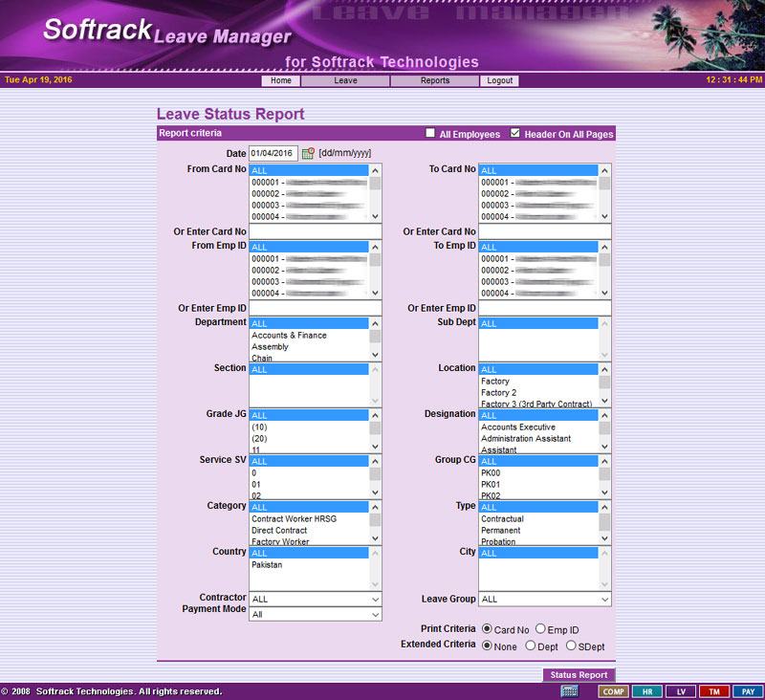This screenshot has width=765, height=700.
Task: Open the Reports menu
Action: coord(435,81)
